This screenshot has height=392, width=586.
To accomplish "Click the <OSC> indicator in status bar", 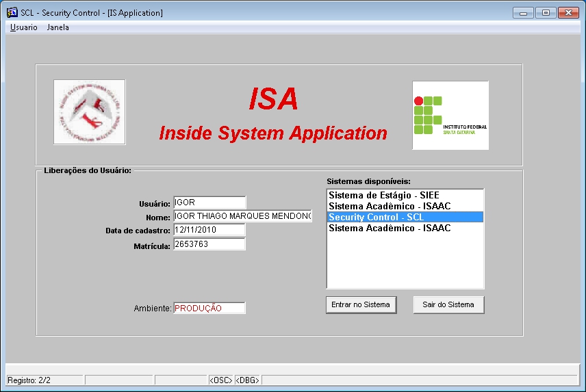I will point(220,380).
